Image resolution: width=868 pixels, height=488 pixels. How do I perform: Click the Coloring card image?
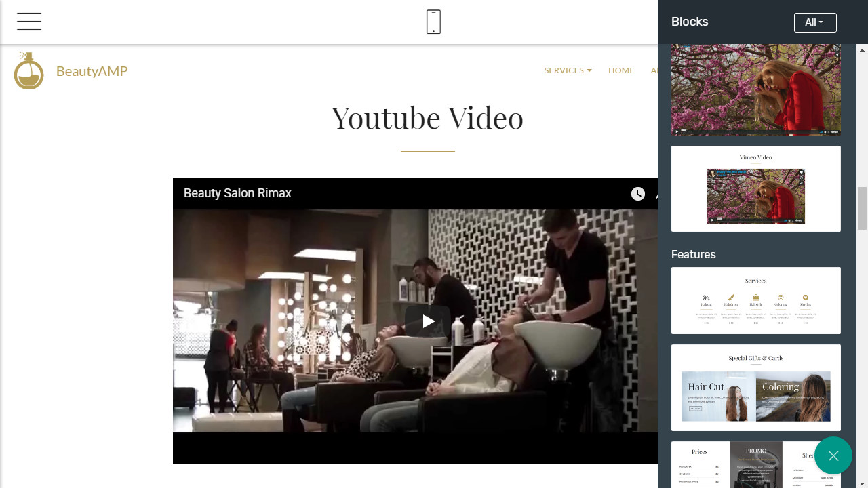(793, 396)
